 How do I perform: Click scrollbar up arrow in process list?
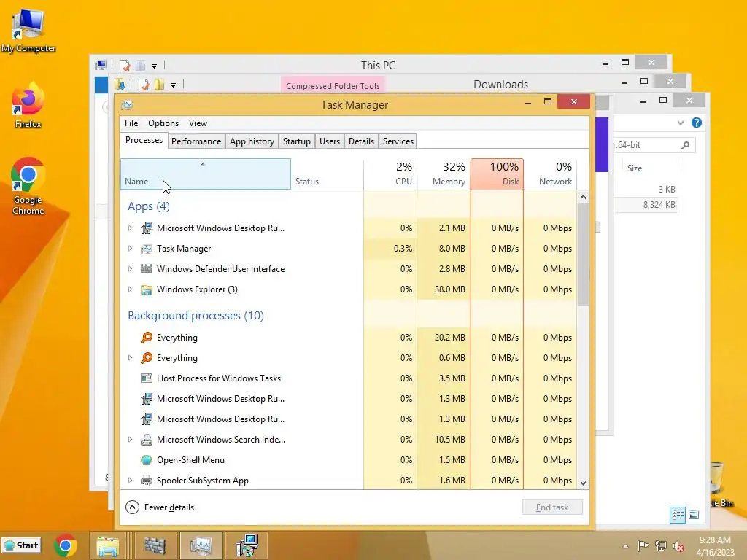583,197
